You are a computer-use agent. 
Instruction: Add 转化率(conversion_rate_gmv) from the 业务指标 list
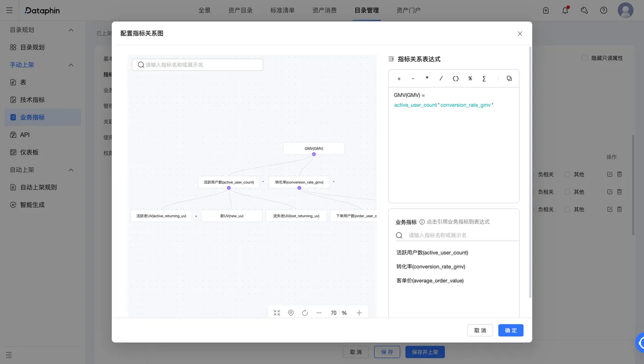click(431, 267)
